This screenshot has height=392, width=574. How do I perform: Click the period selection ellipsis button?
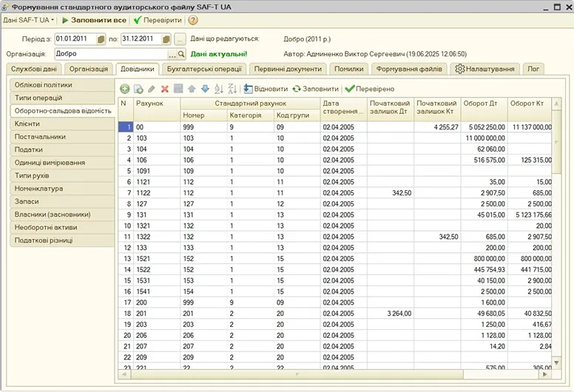coord(180,39)
